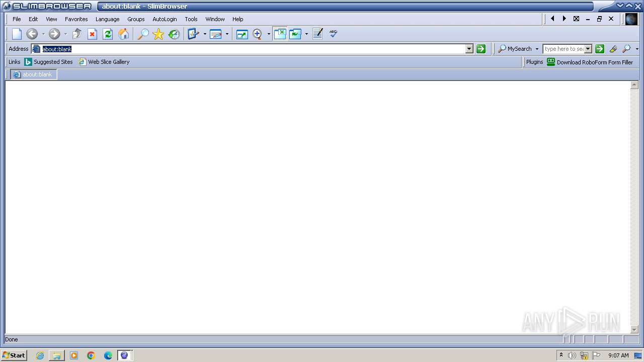Click the popup killer window icon
The height and width of the screenshot is (362, 644).
click(x=216, y=34)
